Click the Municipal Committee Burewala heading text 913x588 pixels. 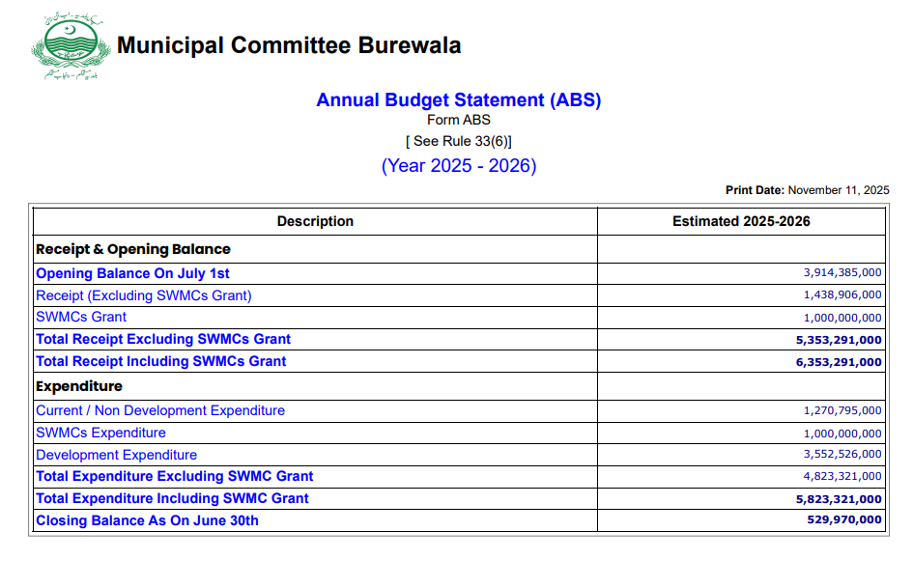(x=289, y=45)
